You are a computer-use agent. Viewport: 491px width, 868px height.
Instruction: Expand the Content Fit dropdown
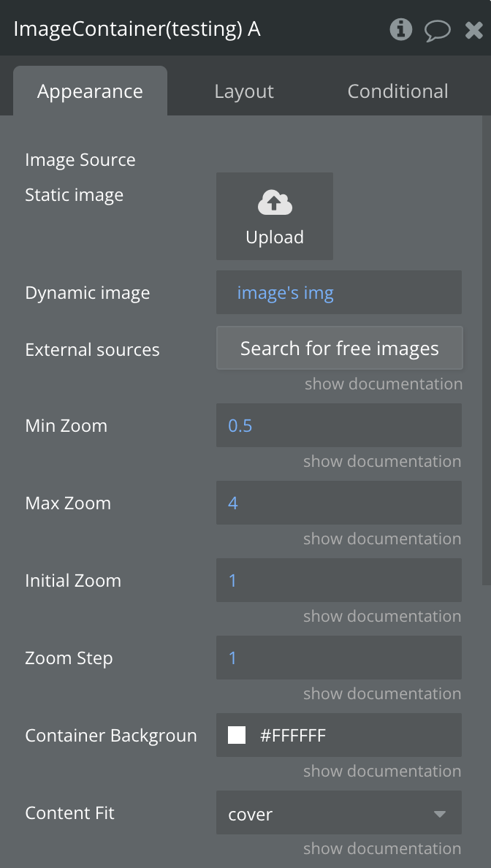coord(339,813)
